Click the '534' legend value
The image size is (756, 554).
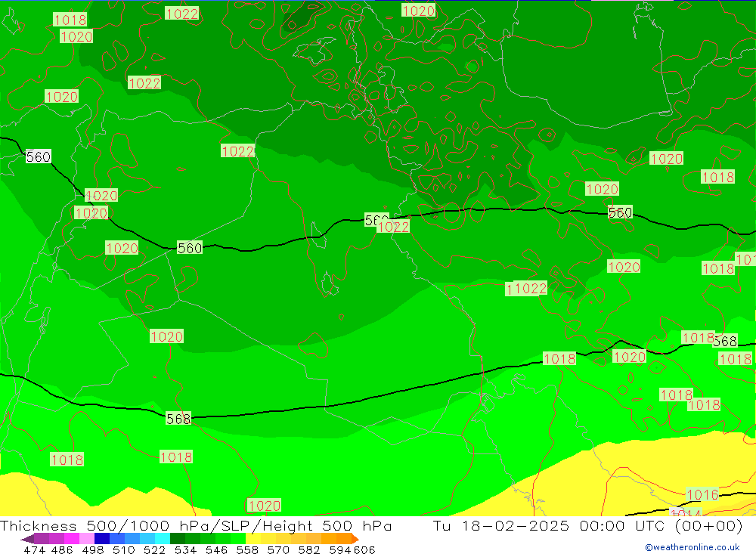[186, 549]
